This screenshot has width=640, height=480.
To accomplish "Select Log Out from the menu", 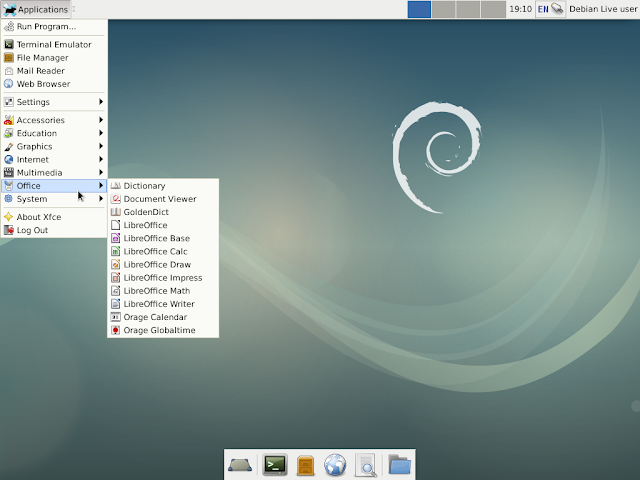I will [54, 230].
